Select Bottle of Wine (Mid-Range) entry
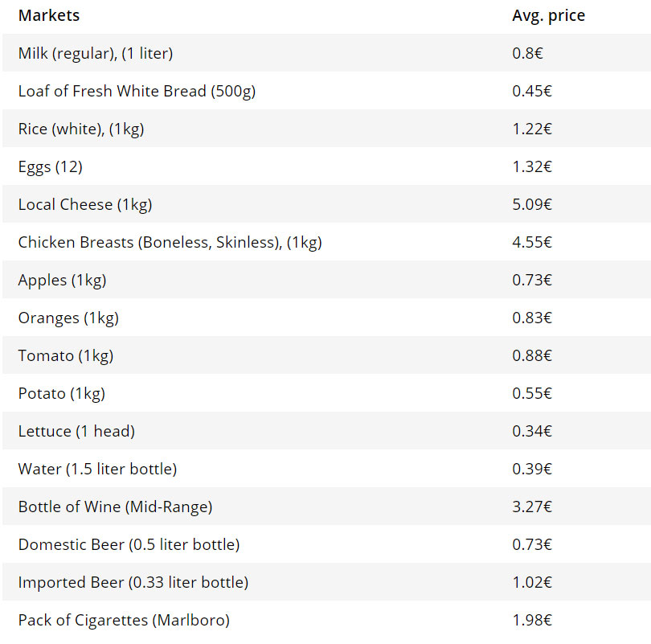This screenshot has width=651, height=644. (116, 507)
